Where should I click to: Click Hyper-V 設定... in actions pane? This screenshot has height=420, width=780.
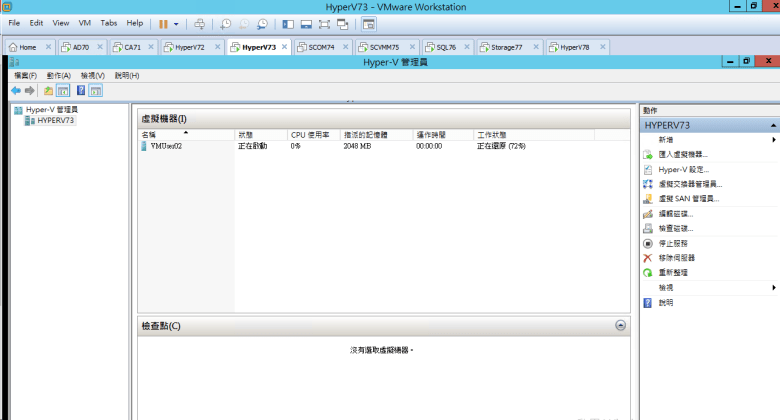coord(683,170)
